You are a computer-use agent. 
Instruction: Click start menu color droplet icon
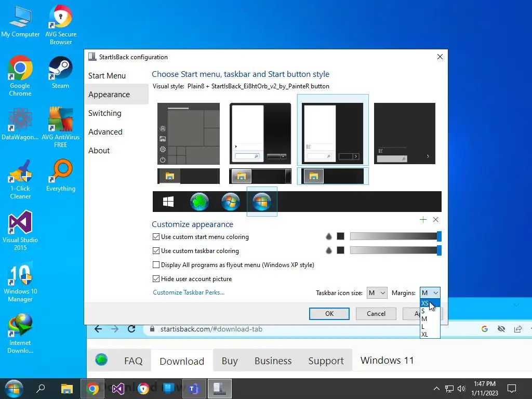coord(328,236)
